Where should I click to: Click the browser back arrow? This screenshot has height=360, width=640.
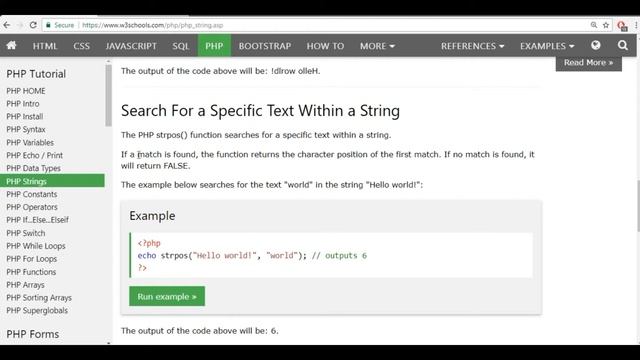tap(7, 25)
